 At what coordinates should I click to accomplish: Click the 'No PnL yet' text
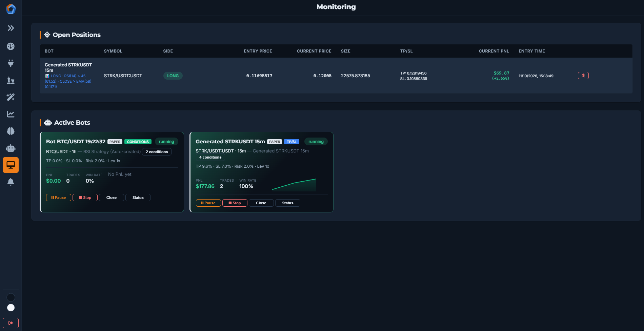120,174
